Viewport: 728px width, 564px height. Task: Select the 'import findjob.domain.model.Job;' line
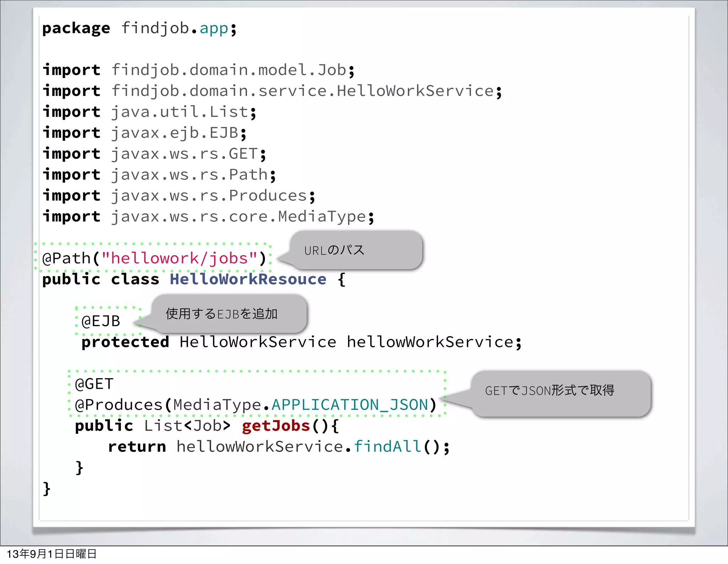(199, 70)
